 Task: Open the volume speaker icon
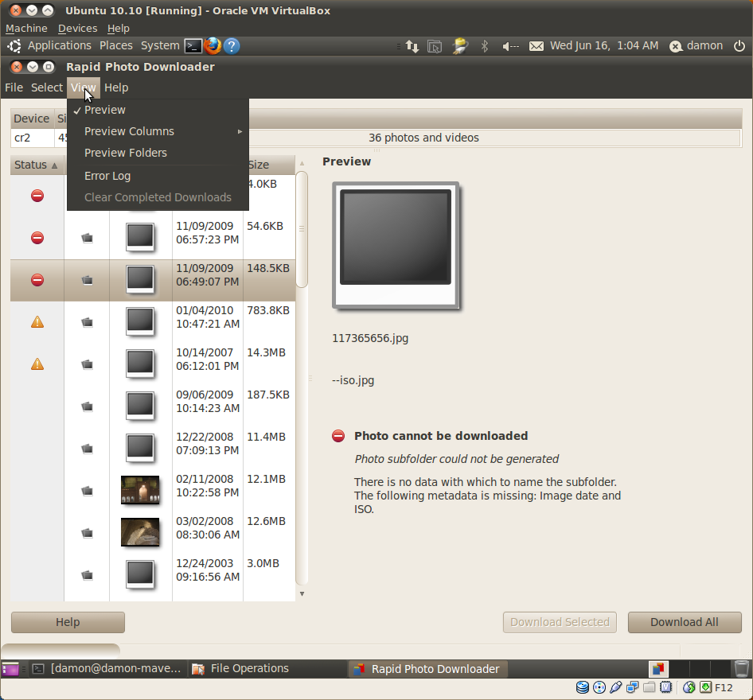click(x=510, y=46)
